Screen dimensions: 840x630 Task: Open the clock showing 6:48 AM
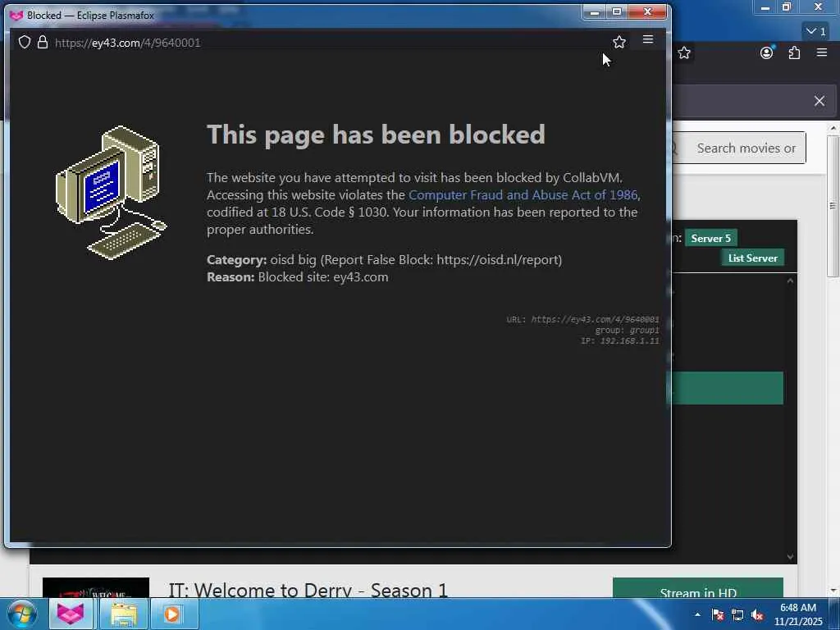(797, 614)
